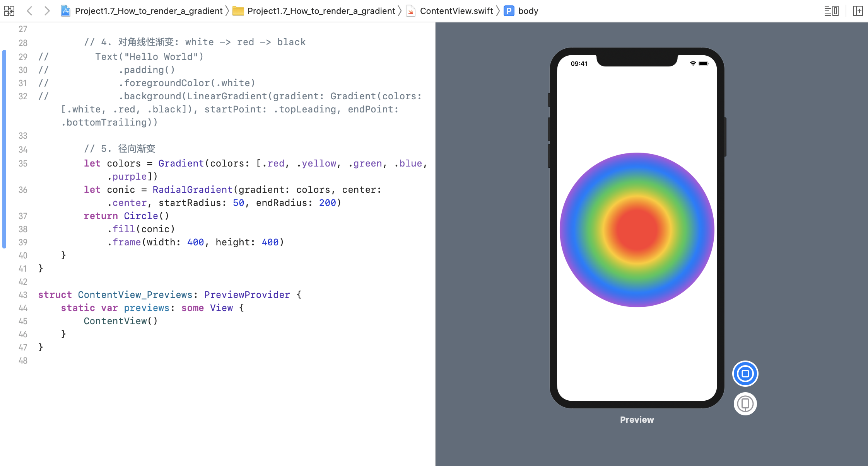Click line number 43 in the gutter
Screen dimensions: 868x466
coord(23,295)
